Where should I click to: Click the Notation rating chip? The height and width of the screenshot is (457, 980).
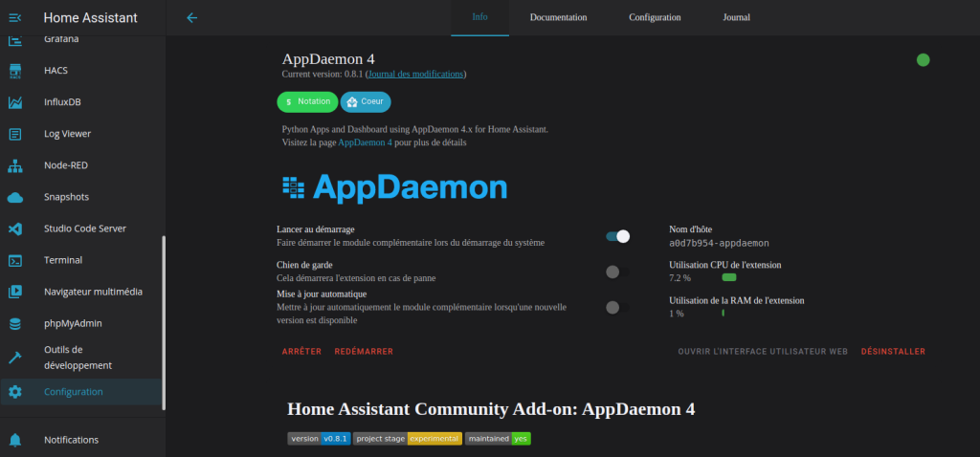point(307,101)
